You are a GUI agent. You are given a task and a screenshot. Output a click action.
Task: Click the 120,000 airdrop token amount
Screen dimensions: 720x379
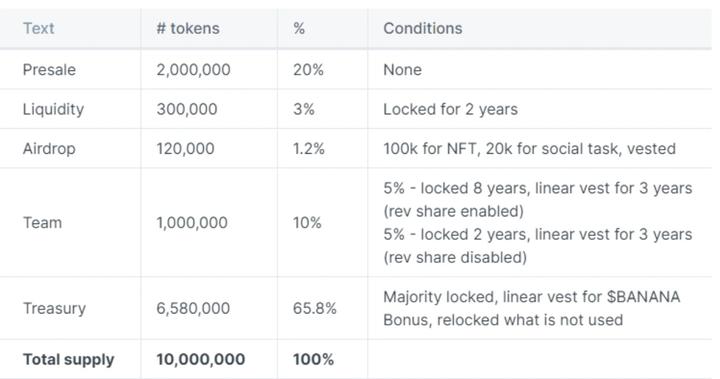[185, 149]
